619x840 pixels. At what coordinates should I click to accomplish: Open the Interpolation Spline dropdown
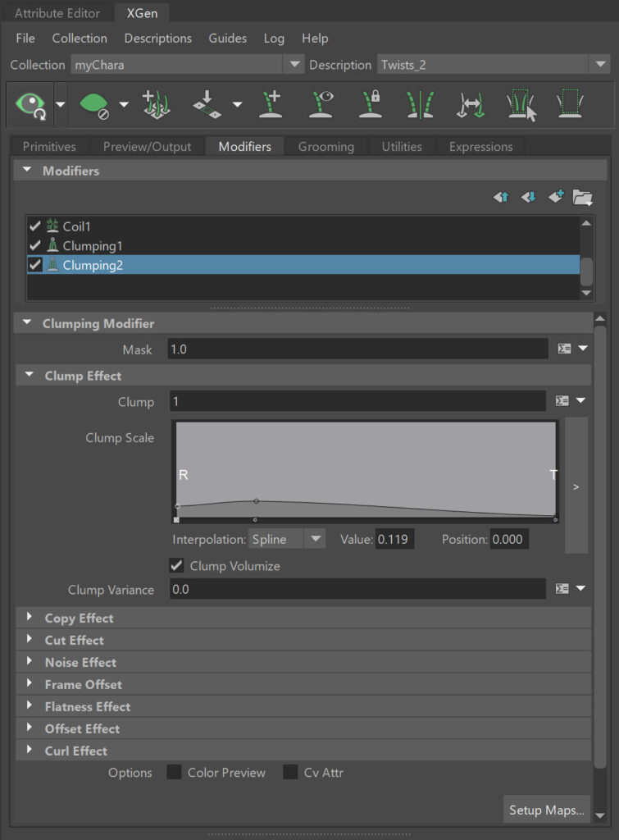[x=286, y=539]
